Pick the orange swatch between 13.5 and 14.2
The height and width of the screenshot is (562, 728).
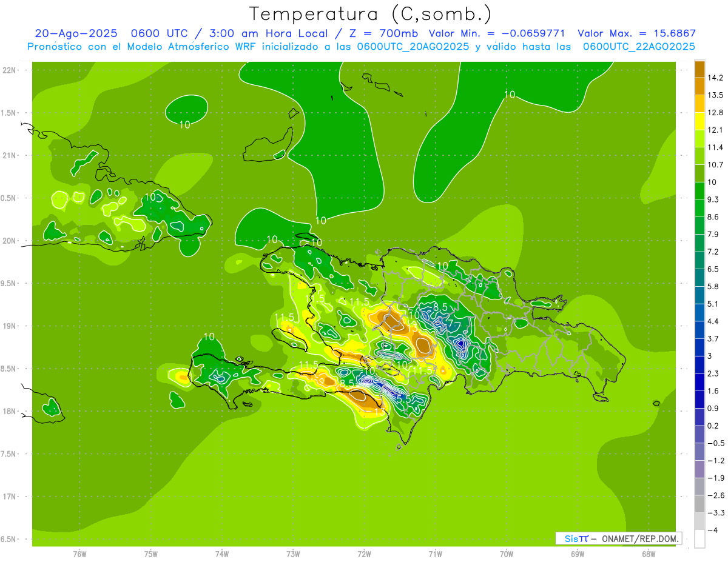(x=699, y=87)
